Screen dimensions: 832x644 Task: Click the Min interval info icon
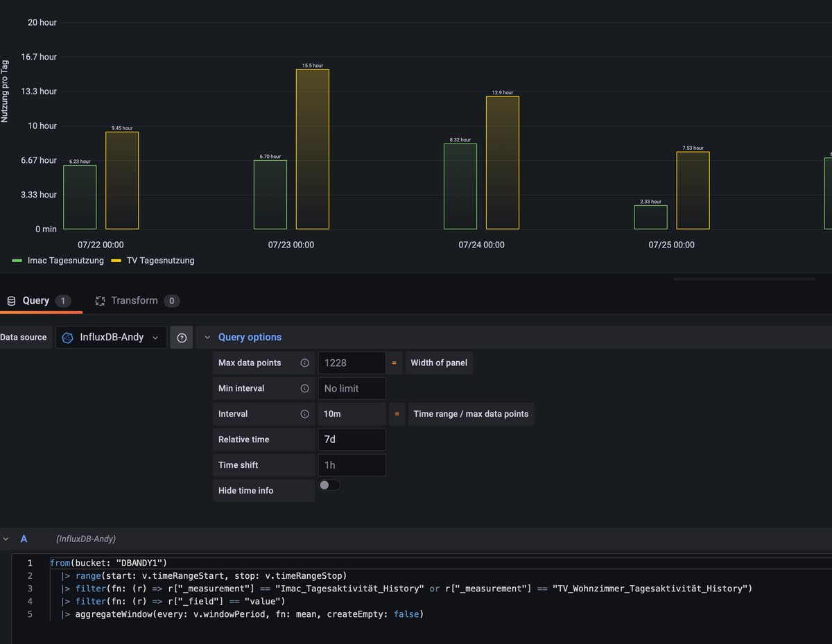(x=304, y=389)
